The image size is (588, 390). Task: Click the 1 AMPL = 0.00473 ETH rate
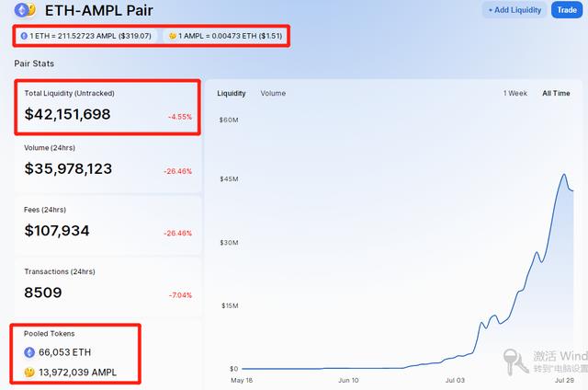[x=231, y=36]
